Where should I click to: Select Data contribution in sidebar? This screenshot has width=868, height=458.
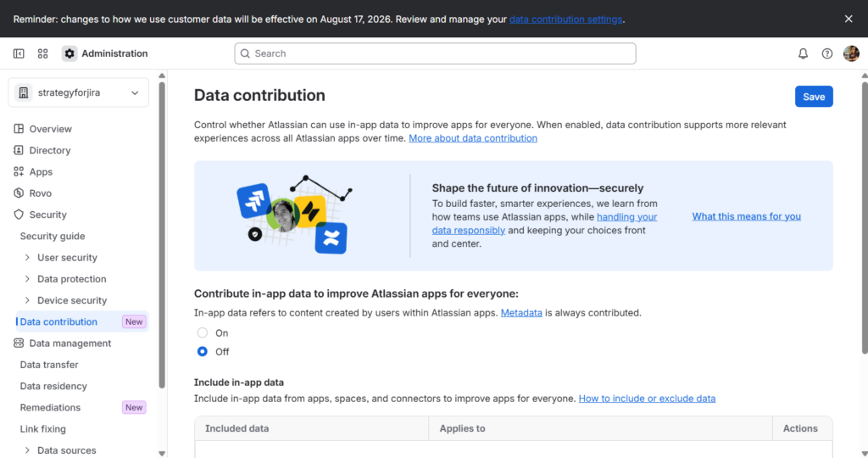[x=58, y=321]
